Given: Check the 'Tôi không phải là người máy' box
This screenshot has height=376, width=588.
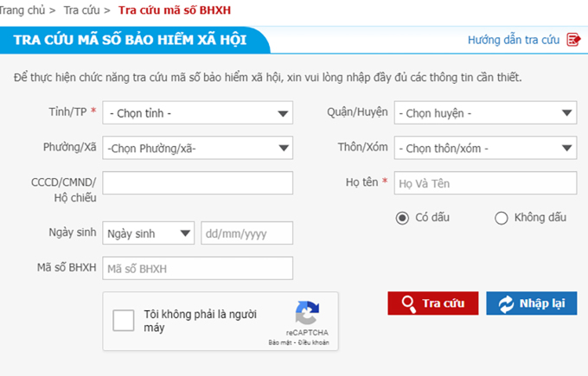Looking at the screenshot, I should pos(124,321).
